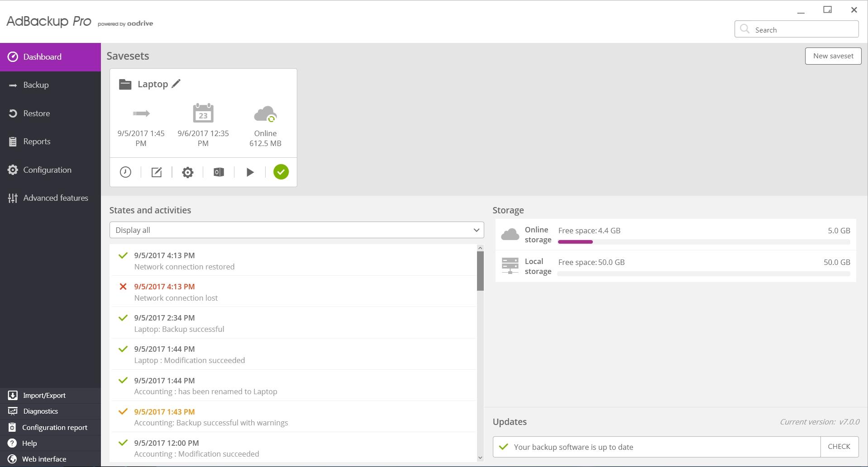Click the Restore circular arrow icon

13,113
